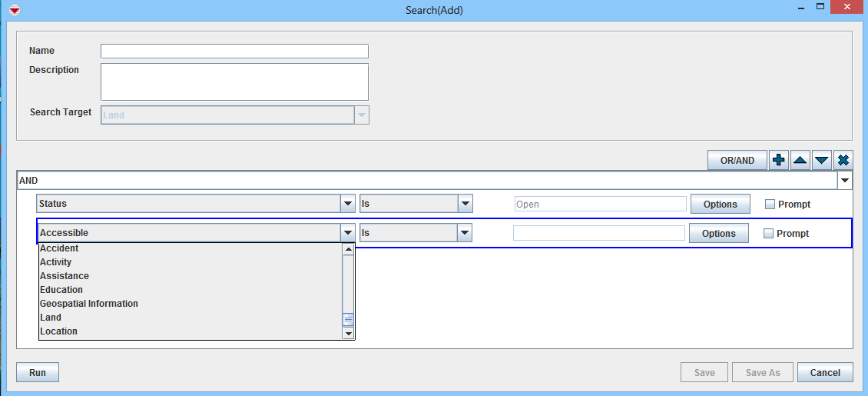This screenshot has width=868, height=396.
Task: Enable Prompt checkbox on Status row
Action: [770, 205]
